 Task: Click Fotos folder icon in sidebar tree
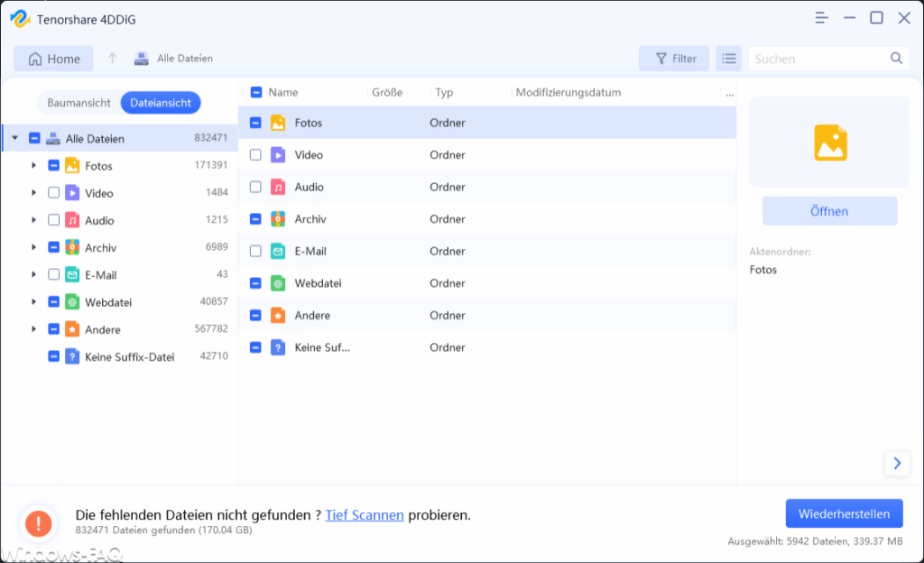(72, 165)
